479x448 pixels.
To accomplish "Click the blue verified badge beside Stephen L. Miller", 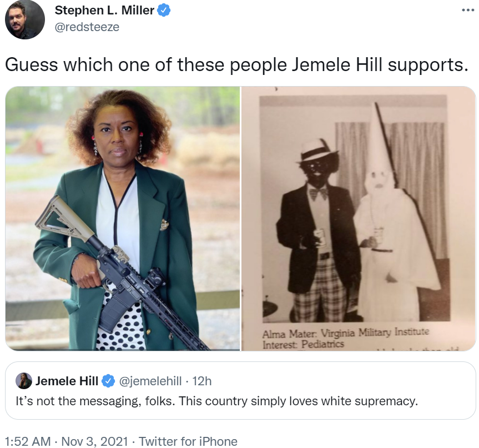I will coord(164,11).
